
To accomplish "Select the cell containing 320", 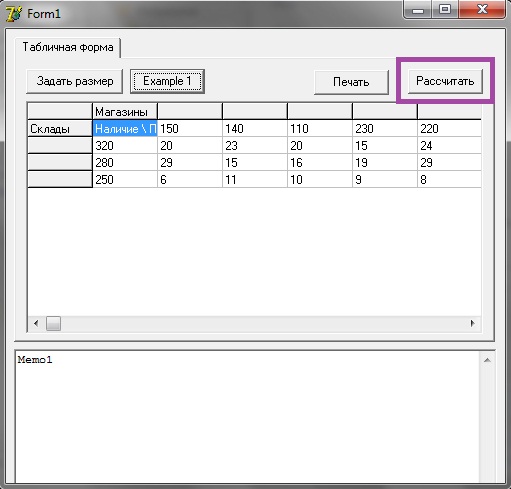I will point(125,146).
